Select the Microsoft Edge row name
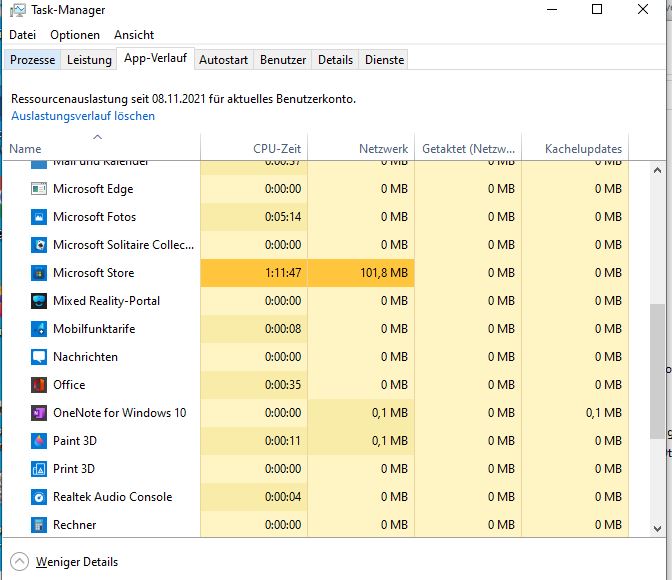 [93, 189]
